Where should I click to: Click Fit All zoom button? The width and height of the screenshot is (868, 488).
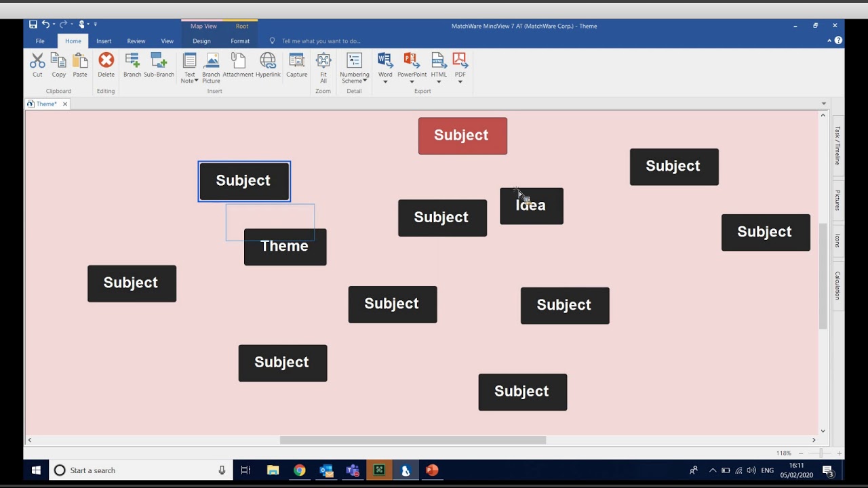tap(323, 68)
